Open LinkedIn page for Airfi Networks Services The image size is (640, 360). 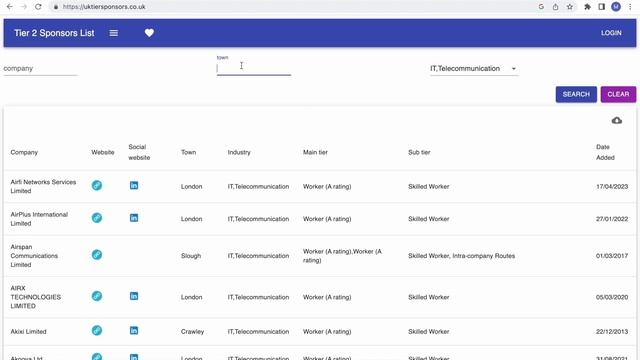(134, 185)
